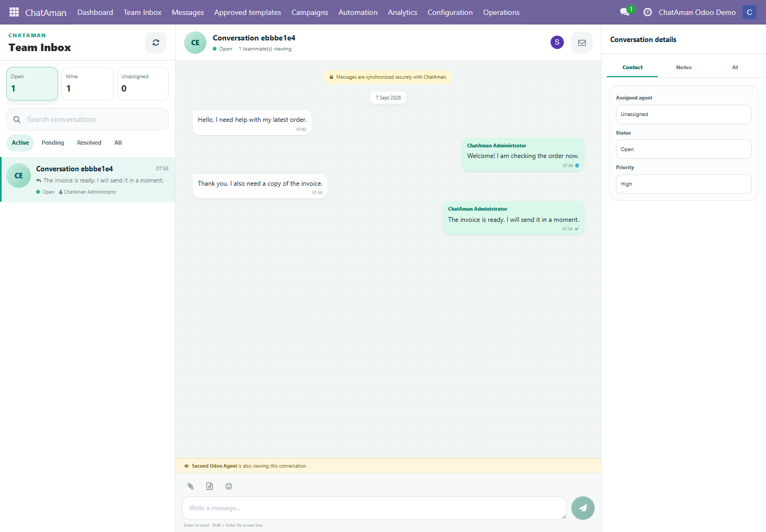
Task: Send the message with paper plane button
Action: tap(583, 508)
